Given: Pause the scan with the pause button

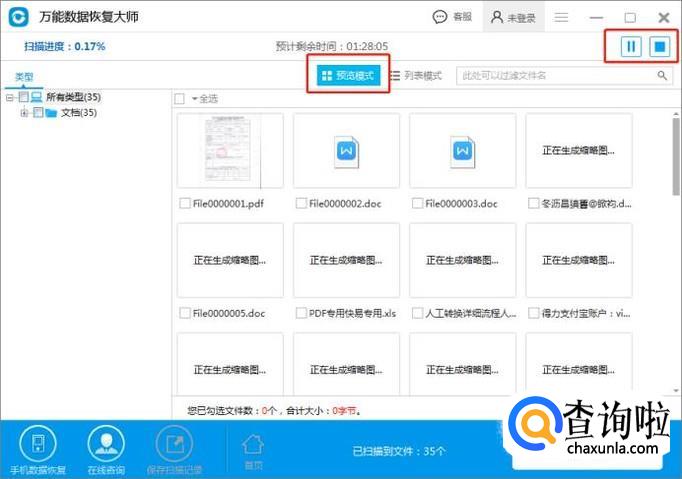Looking at the screenshot, I should 631,46.
